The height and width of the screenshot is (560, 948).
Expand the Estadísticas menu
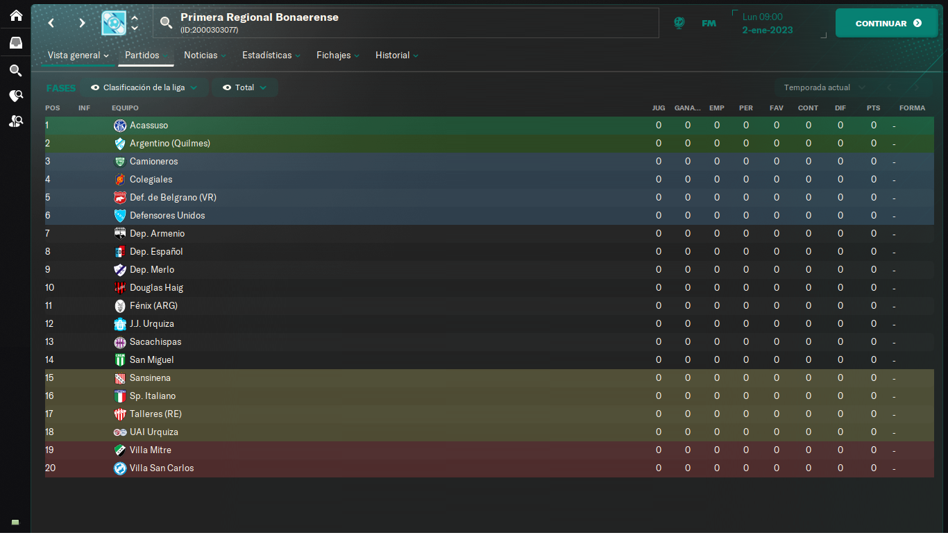point(271,55)
